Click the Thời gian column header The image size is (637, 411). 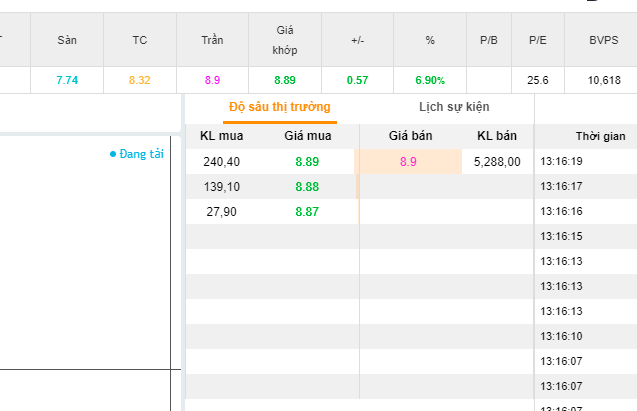click(600, 136)
